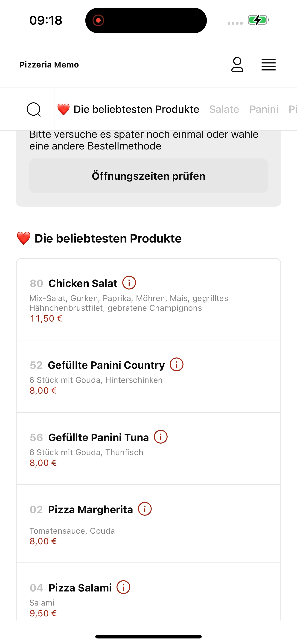Select the Pizza Salami item
Viewport: 297px width, 644px height.
click(148, 592)
